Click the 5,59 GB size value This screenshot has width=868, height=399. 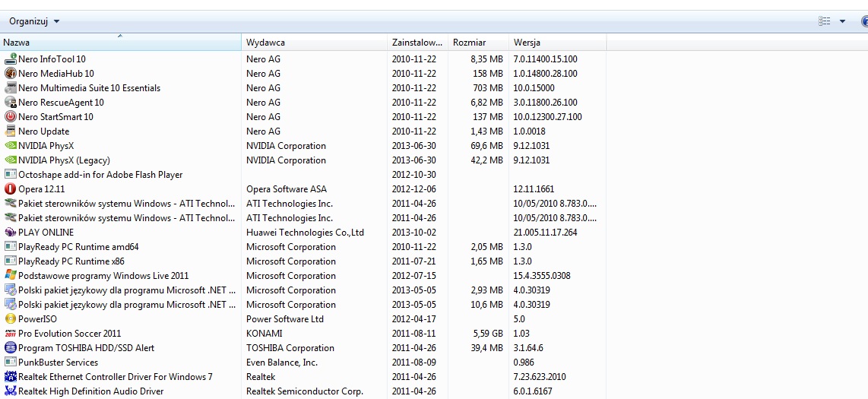(x=488, y=333)
